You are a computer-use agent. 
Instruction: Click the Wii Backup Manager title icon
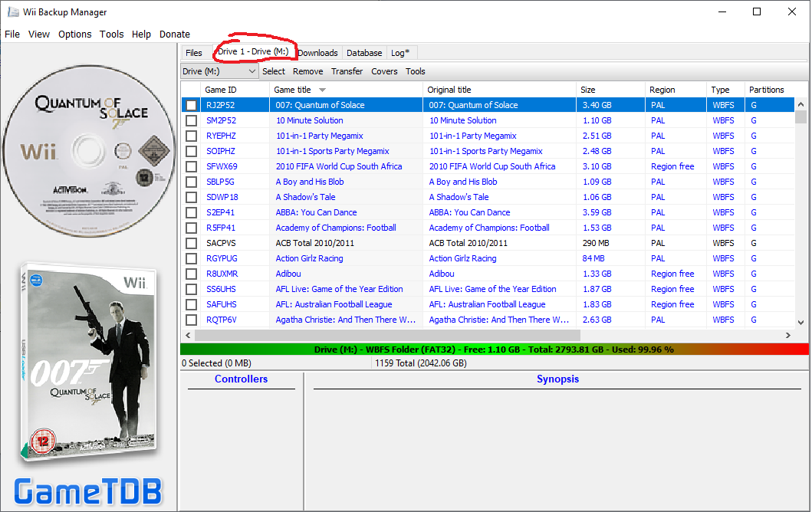tap(12, 11)
